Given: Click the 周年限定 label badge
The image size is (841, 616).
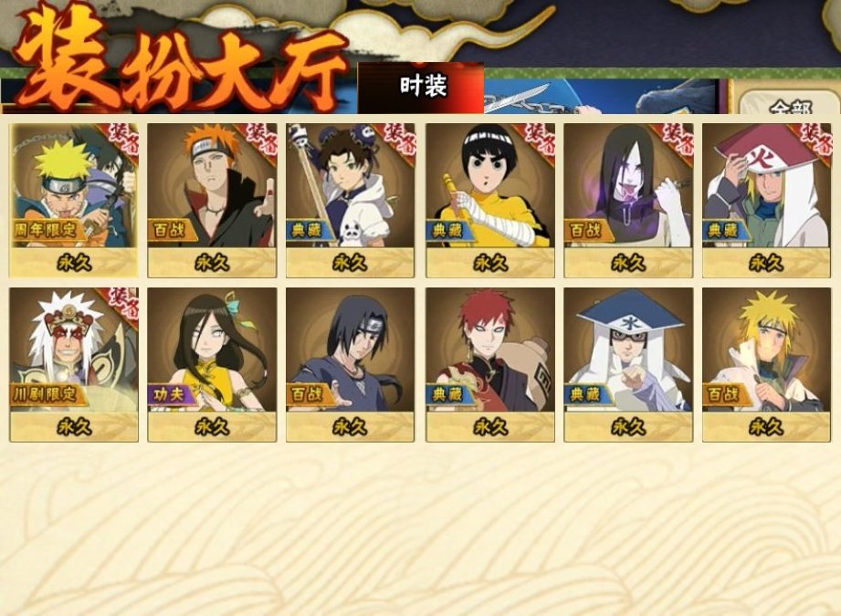Looking at the screenshot, I should tap(47, 230).
